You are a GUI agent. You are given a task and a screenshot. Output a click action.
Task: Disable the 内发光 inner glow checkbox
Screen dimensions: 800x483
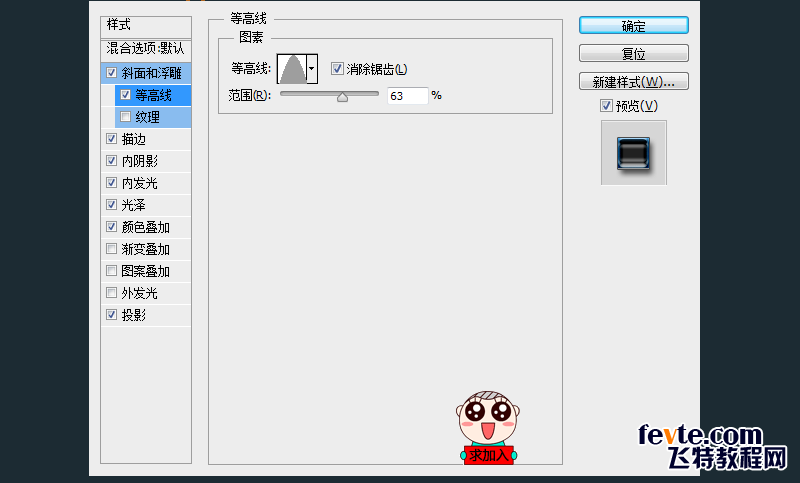110,183
